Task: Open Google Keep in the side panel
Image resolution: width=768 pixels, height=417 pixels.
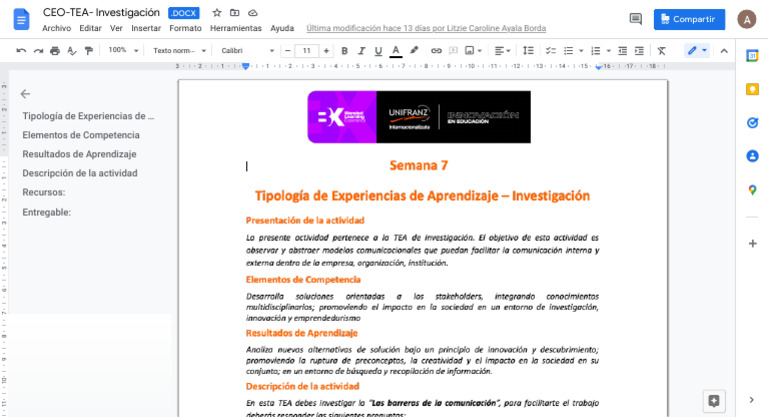Action: [752, 89]
